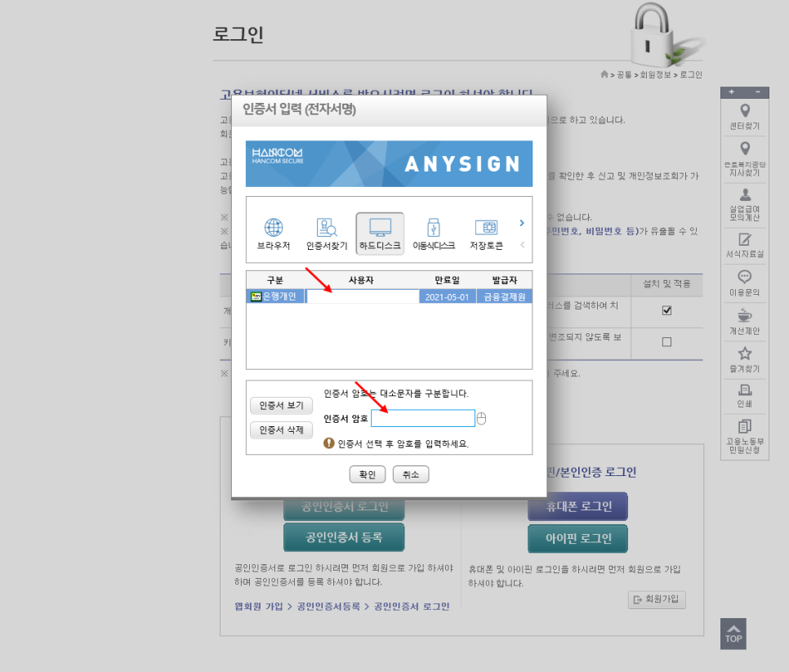Click 공통 in the breadcrumb
Screen dimensions: 789x672
click(x=624, y=75)
